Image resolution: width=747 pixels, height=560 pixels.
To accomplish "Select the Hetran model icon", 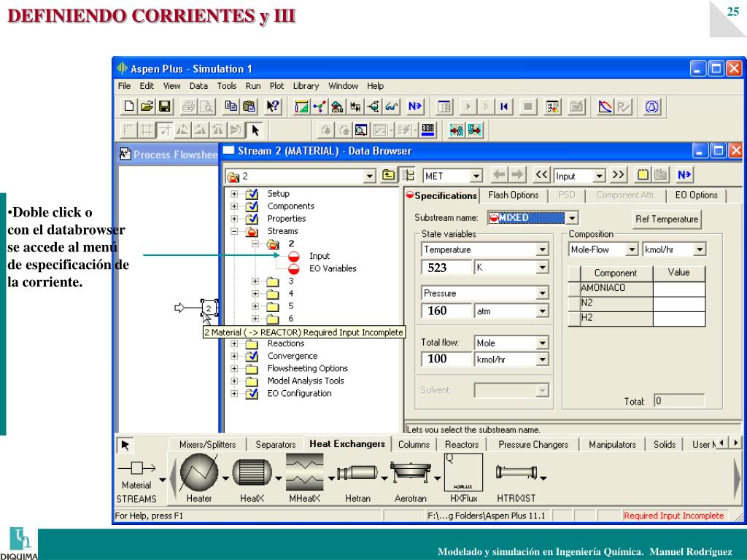I will [x=357, y=472].
